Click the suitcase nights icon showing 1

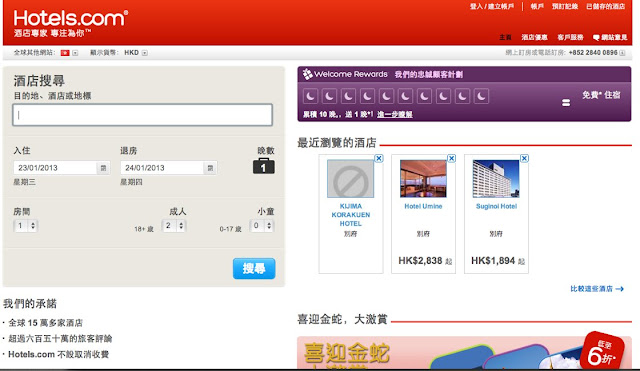click(264, 166)
